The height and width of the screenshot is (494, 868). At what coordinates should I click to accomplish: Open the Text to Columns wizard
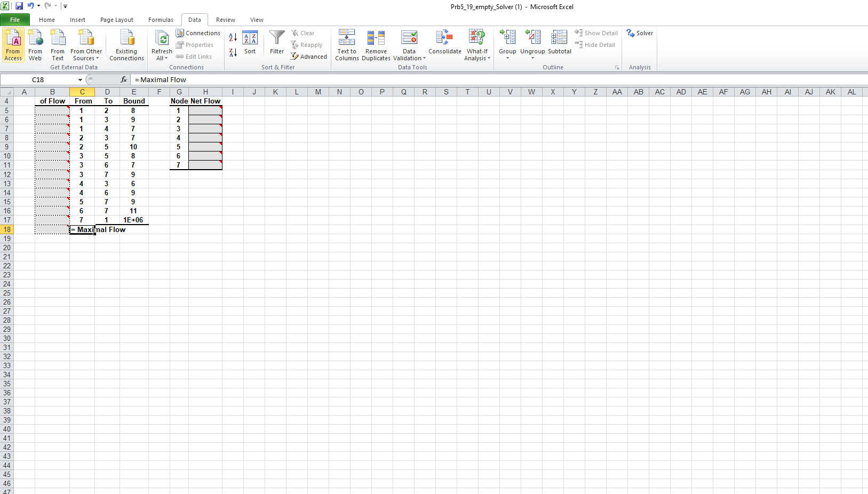pos(346,45)
